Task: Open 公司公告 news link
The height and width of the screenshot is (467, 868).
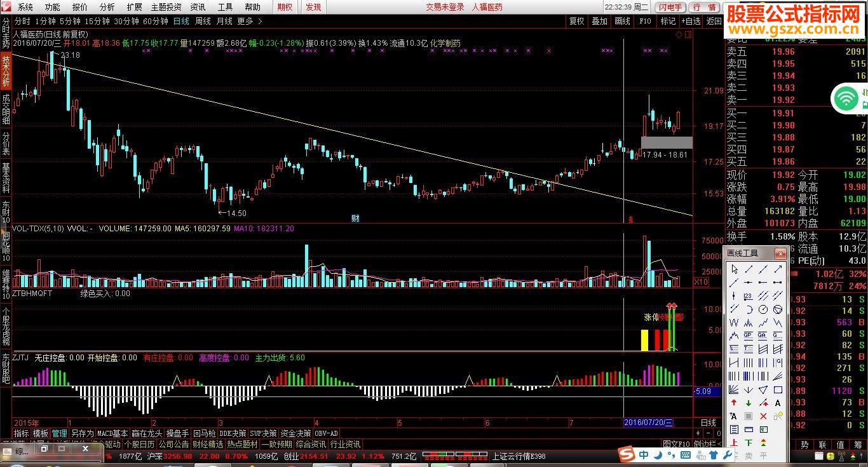Action: [173, 444]
